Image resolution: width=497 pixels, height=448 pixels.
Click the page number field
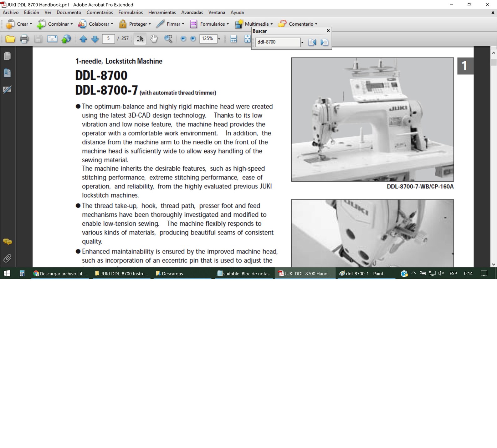pyautogui.click(x=108, y=38)
